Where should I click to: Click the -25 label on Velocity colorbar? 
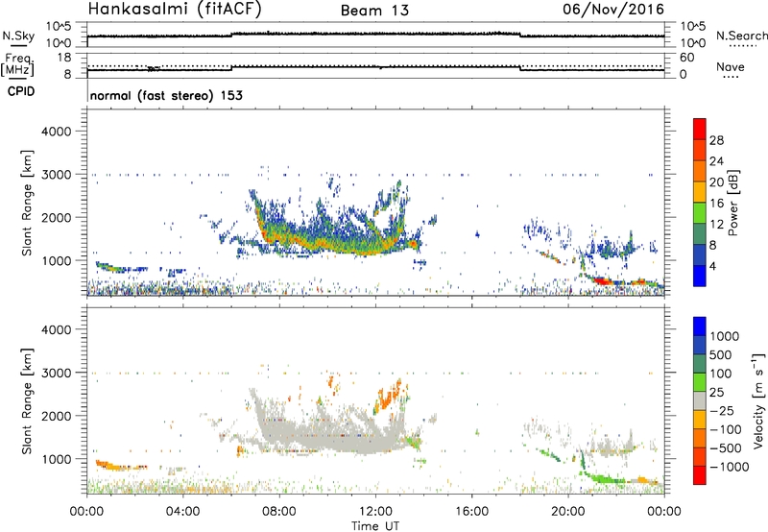[x=720, y=411]
